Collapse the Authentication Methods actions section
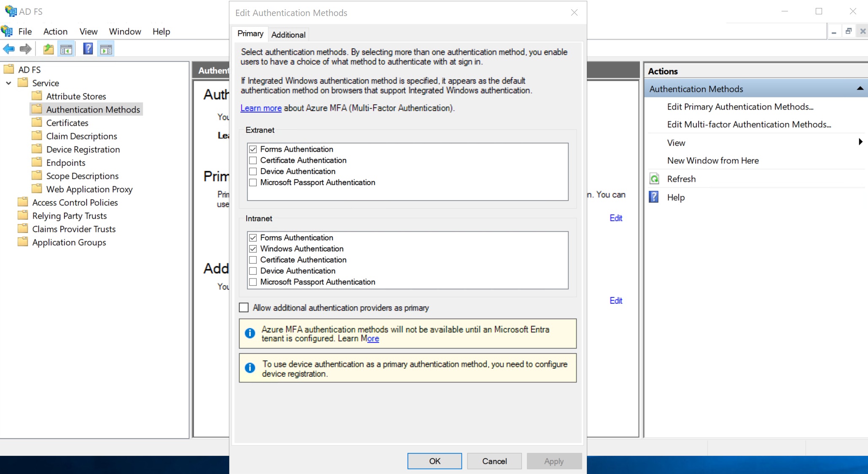The height and width of the screenshot is (474, 868). (x=860, y=88)
